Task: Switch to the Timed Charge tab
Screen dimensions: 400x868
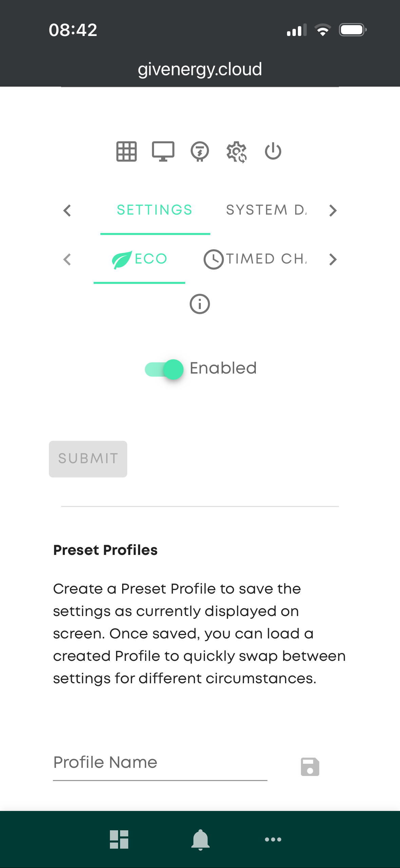Action: [x=255, y=259]
